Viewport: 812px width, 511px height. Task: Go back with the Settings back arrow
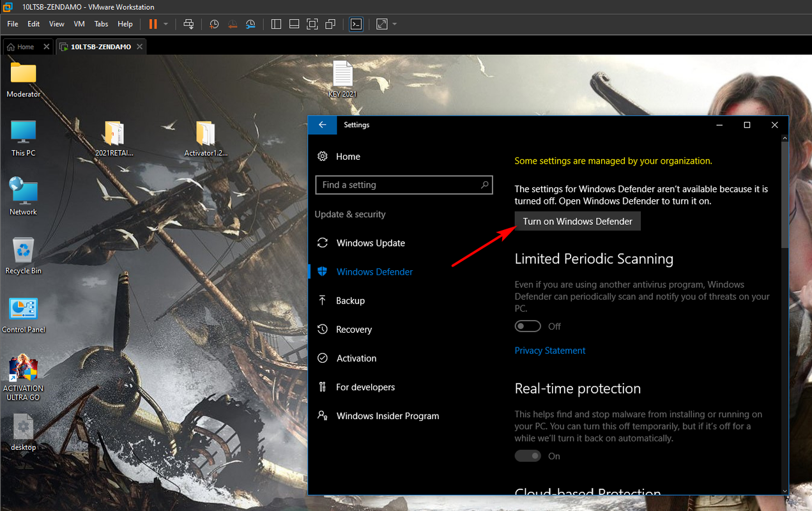click(x=323, y=125)
